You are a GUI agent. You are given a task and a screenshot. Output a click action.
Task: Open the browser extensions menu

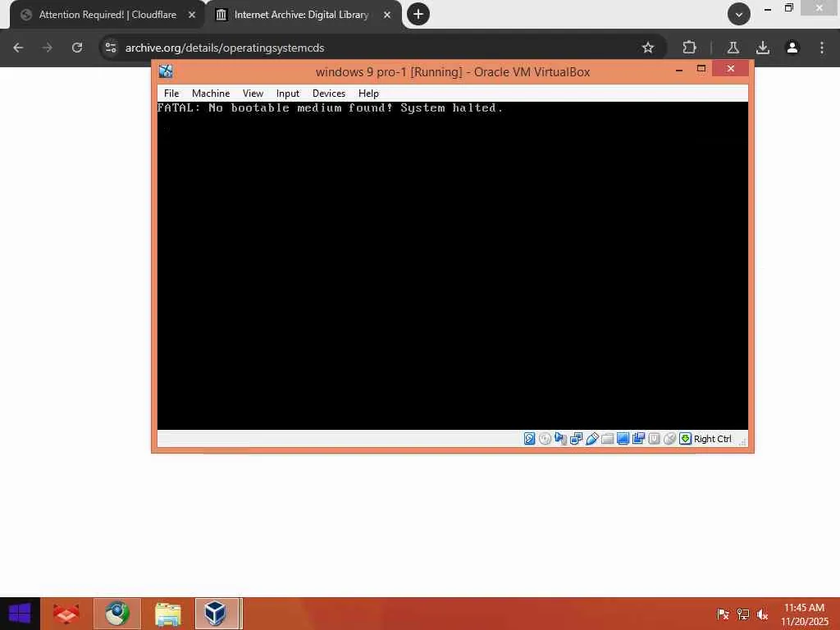coord(689,48)
